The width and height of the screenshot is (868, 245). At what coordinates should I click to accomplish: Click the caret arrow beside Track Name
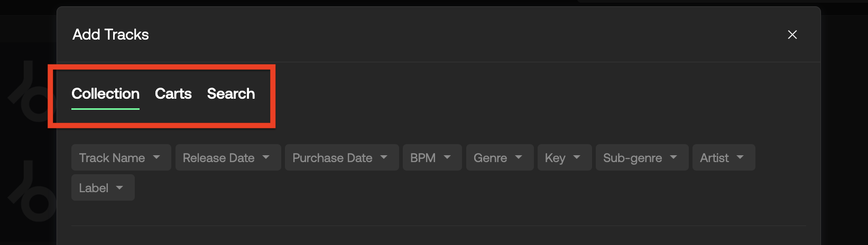[156, 157]
